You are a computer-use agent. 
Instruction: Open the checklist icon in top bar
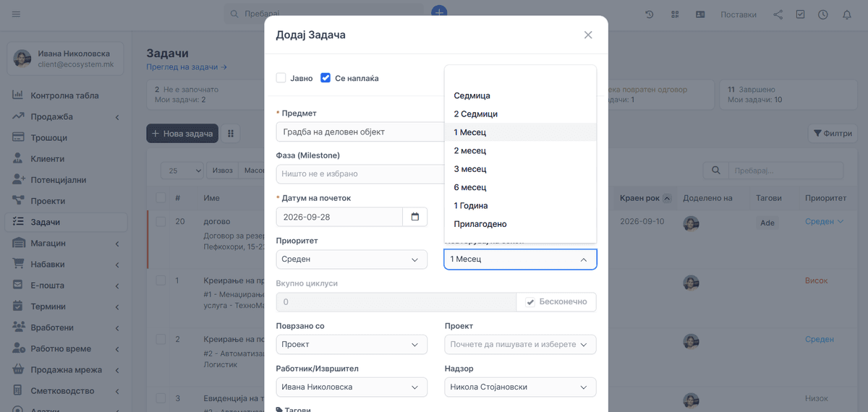click(x=800, y=14)
